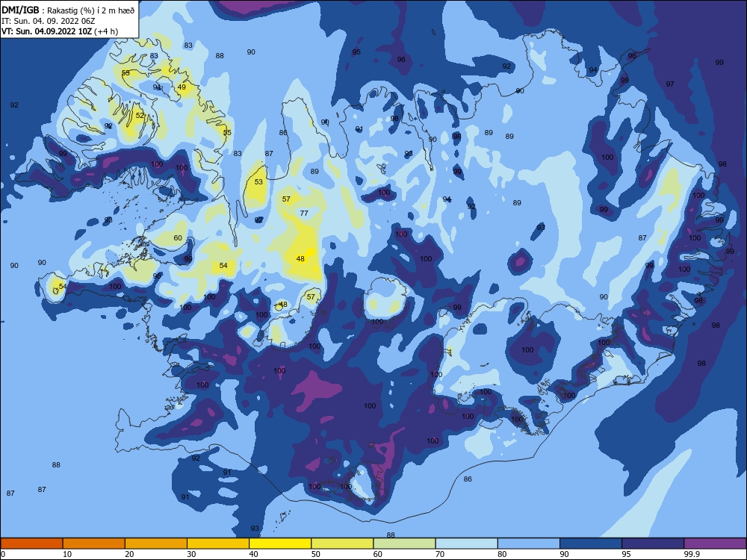Click the legend tick label '20'
This screenshot has height=560, width=747.
(x=129, y=554)
